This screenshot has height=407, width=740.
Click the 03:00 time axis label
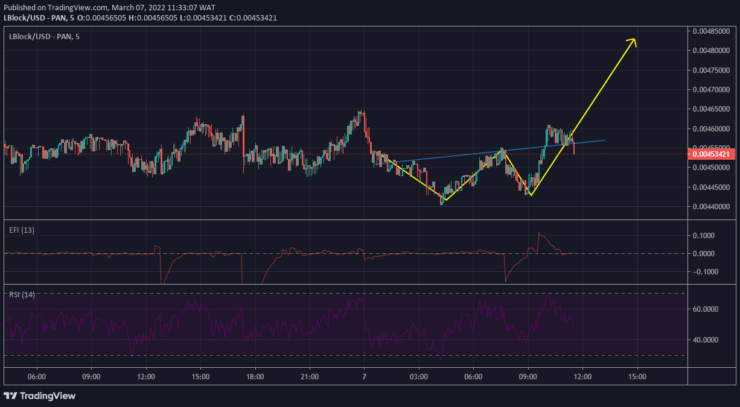(x=419, y=377)
